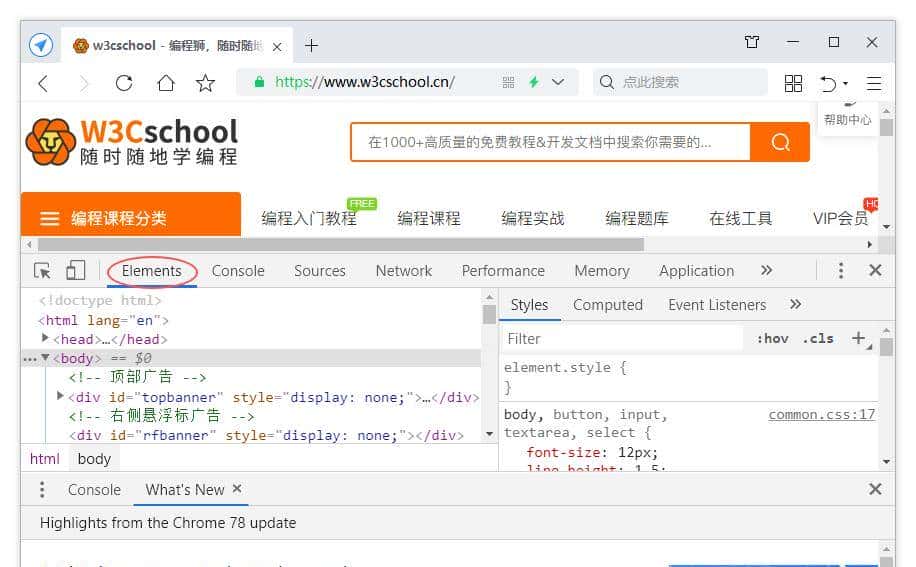This screenshot has width=916, height=567.
Task: Open 编程课程分类 category menu
Action: [x=131, y=214]
